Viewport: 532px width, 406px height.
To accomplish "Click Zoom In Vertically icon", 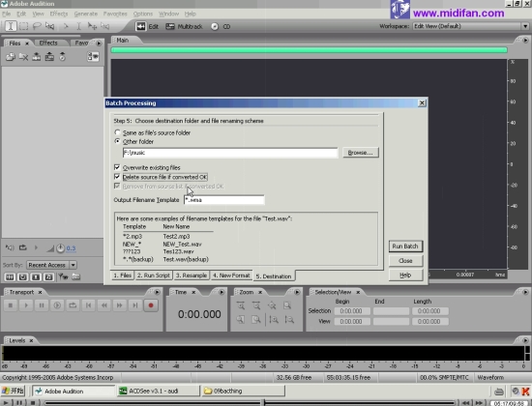I will tap(274, 320).
